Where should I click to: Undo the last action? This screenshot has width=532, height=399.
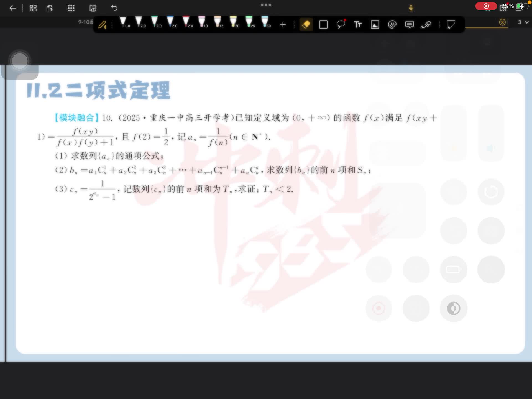click(x=114, y=8)
